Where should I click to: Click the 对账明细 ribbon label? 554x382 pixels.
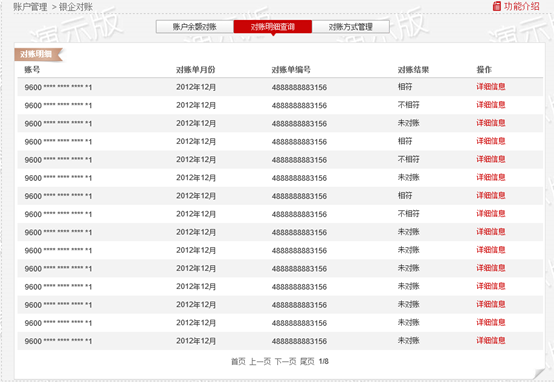point(37,54)
